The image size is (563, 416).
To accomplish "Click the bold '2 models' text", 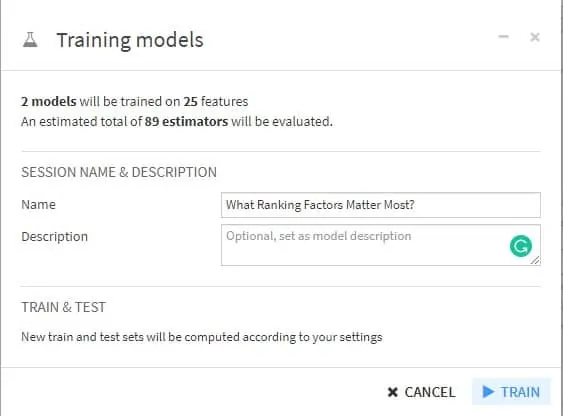I will coord(48,102).
